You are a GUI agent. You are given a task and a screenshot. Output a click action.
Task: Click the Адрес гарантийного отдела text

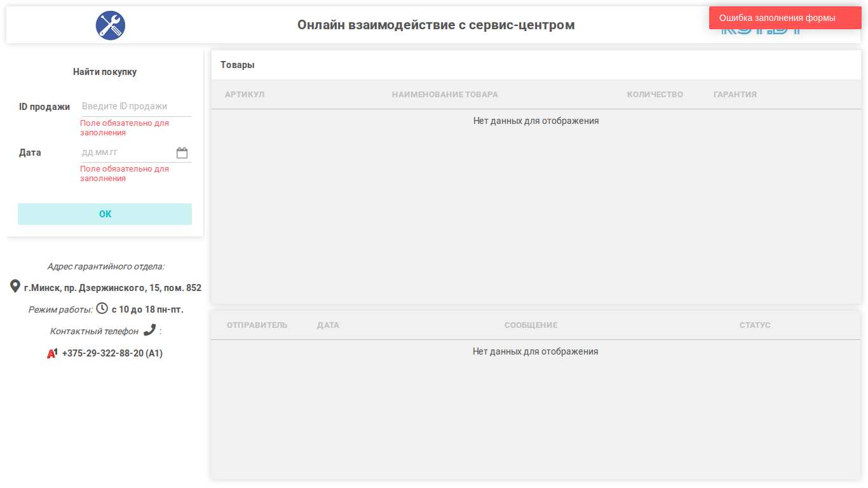[105, 267]
